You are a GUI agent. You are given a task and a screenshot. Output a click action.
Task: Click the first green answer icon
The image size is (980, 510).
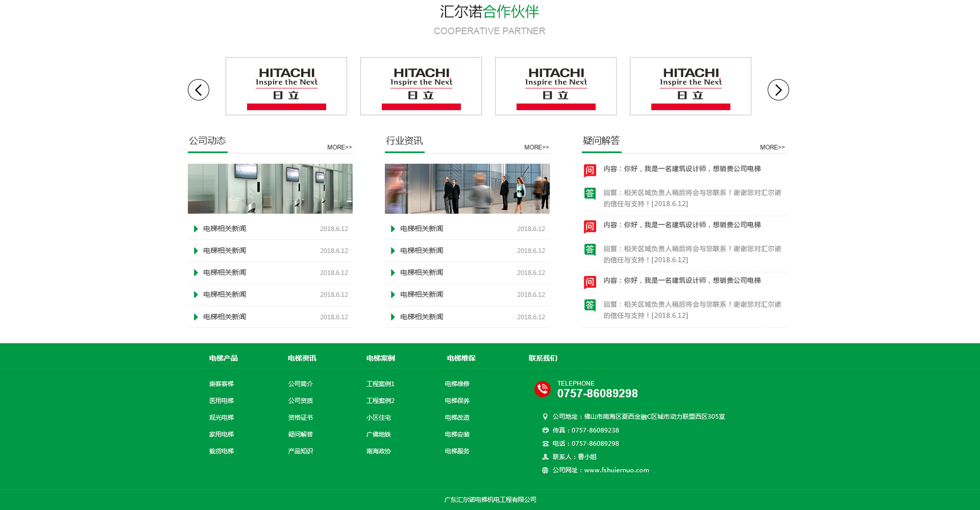click(x=590, y=193)
